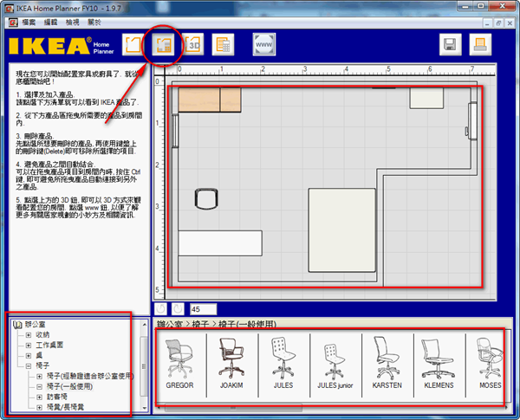Select 椅子(一般使用) tree item
Screen dimensions: 520x420
coord(69,386)
